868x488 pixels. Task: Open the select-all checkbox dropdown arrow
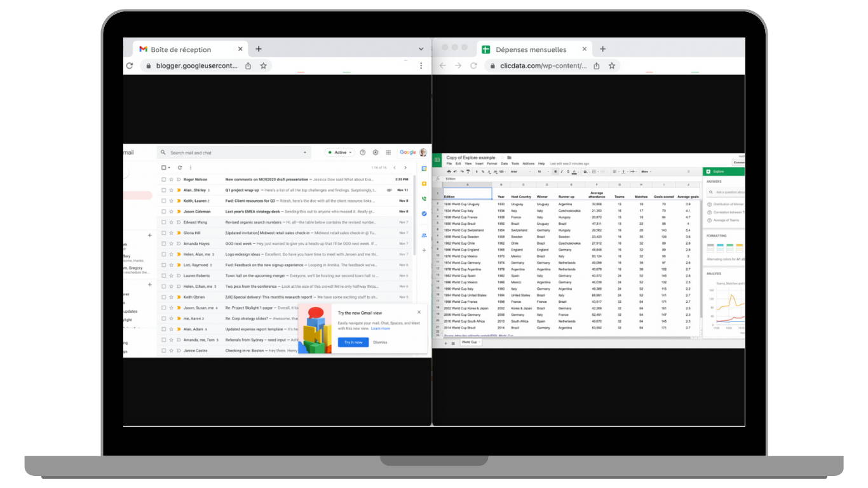[169, 168]
